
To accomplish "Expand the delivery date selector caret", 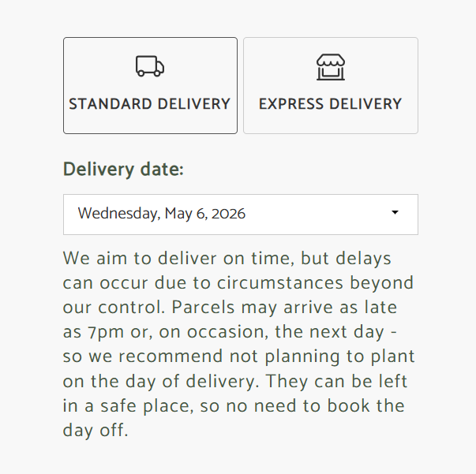I will (x=395, y=213).
